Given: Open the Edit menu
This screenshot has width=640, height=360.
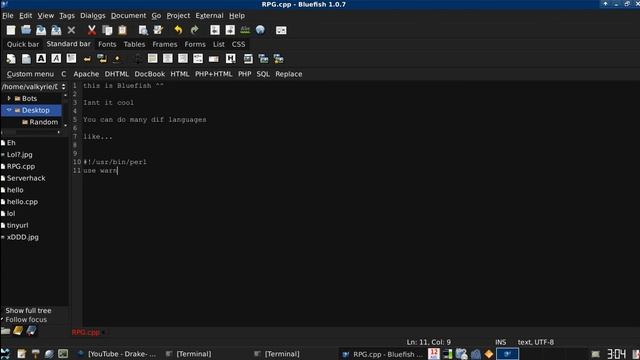Looking at the screenshot, I should [x=25, y=16].
